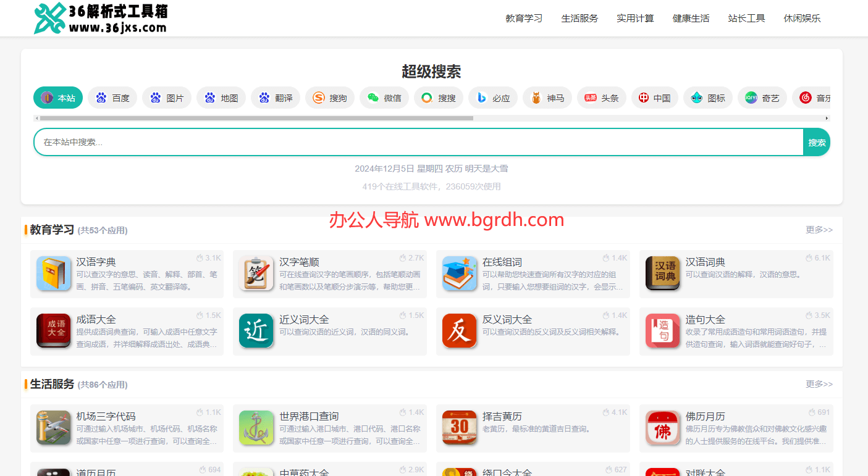Open the 世界港口查询 anchor icon

pyautogui.click(x=256, y=428)
